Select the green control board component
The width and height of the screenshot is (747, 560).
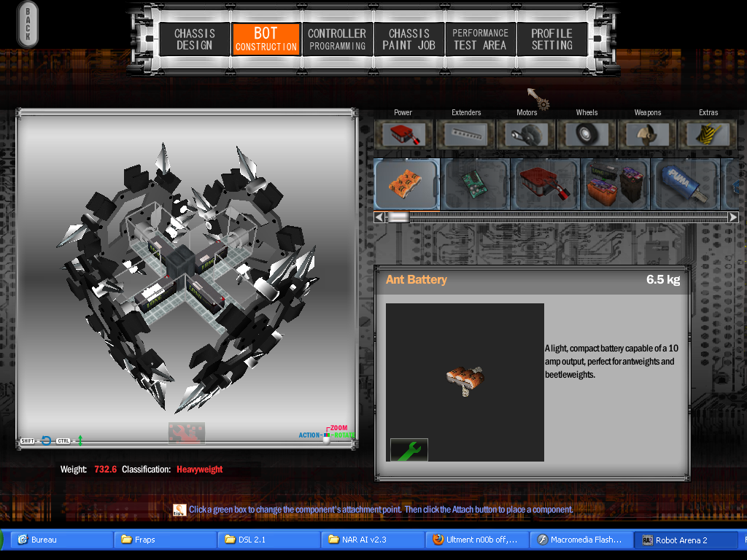(x=476, y=184)
